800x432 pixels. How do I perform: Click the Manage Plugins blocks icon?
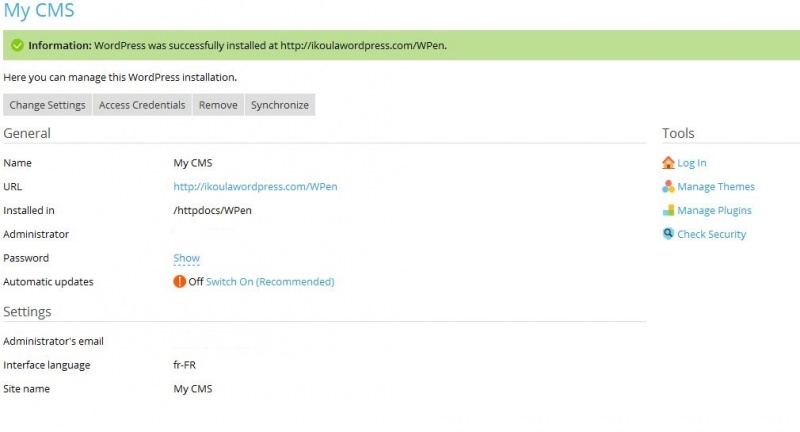tap(668, 211)
